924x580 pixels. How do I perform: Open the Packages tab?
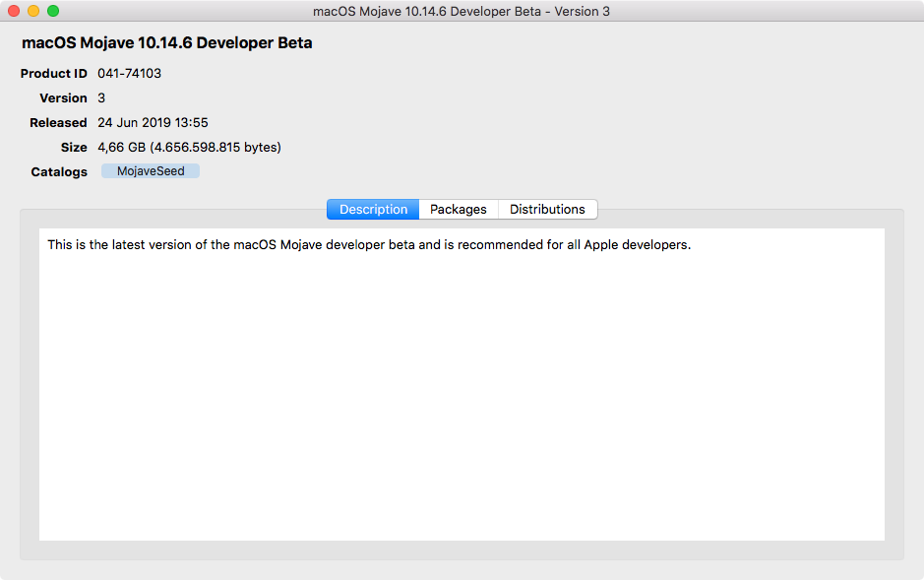tap(459, 209)
